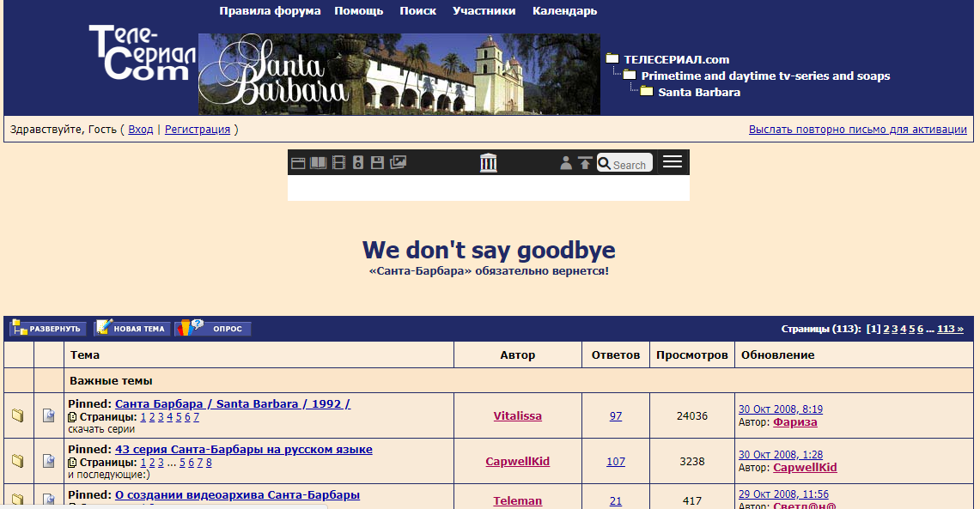This screenshot has height=509, width=980.
Task: Click reply count 97
Action: pyautogui.click(x=616, y=416)
